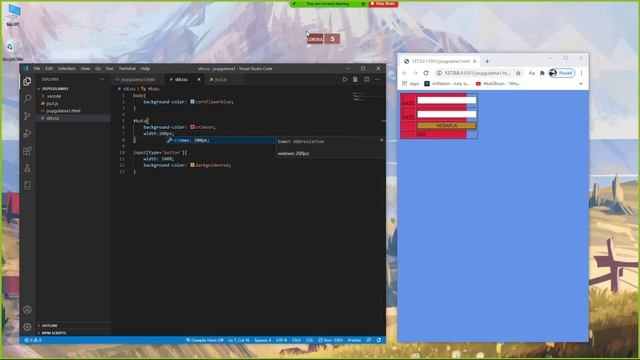Open the Manage gear icon in VS Code
Image resolution: width=640 pixels, height=360 pixels.
click(27, 327)
